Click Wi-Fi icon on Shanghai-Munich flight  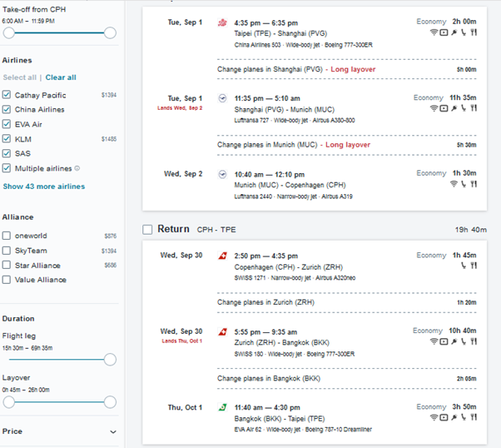[434, 108]
